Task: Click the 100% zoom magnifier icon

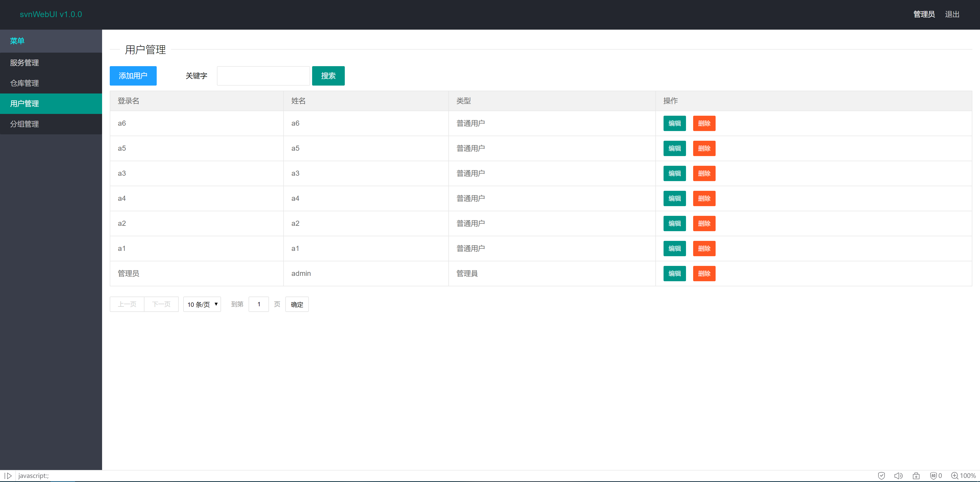Action: [955, 476]
